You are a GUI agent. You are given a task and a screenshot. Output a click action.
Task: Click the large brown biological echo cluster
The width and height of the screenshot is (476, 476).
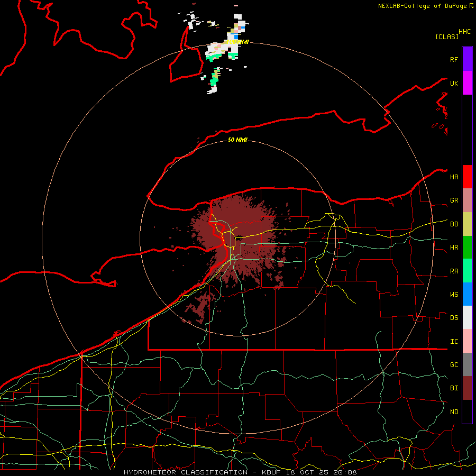coord(237,240)
